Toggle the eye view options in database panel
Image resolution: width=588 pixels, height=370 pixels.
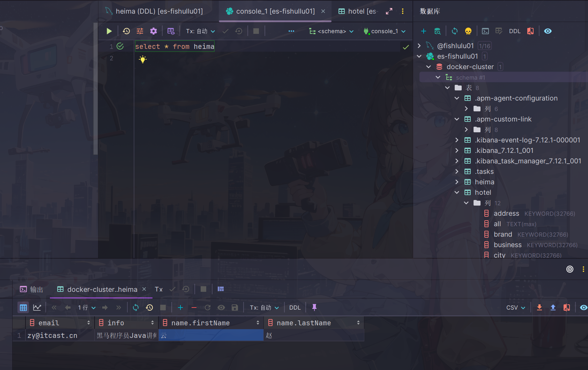point(548,31)
